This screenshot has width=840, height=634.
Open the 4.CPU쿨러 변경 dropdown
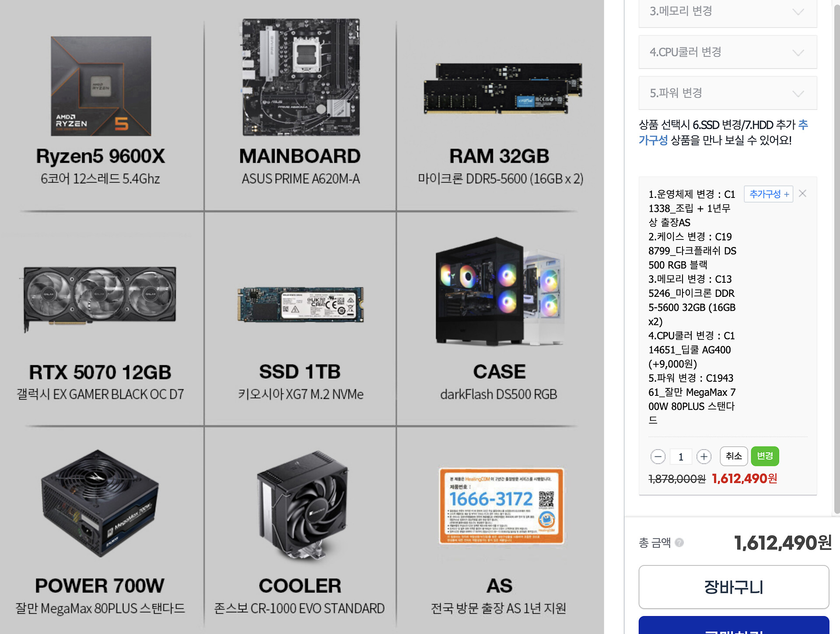point(728,52)
